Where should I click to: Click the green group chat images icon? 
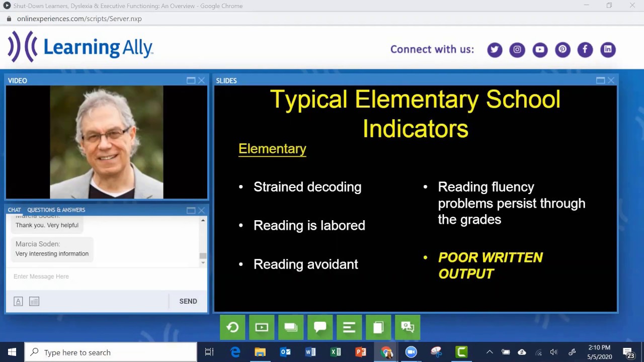point(408,327)
